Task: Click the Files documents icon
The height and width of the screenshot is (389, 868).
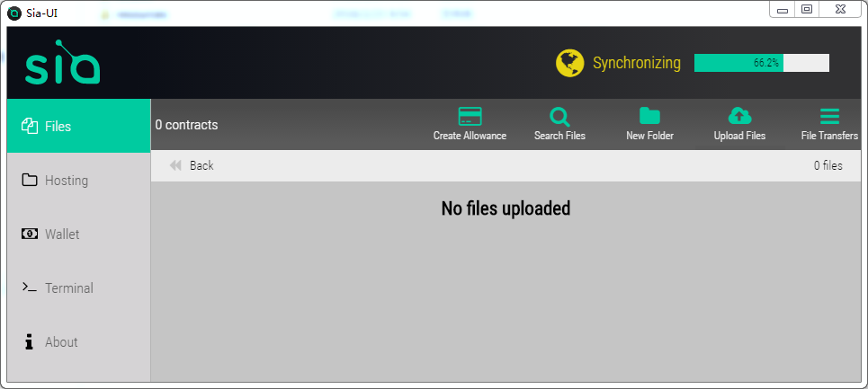Action: [30, 126]
